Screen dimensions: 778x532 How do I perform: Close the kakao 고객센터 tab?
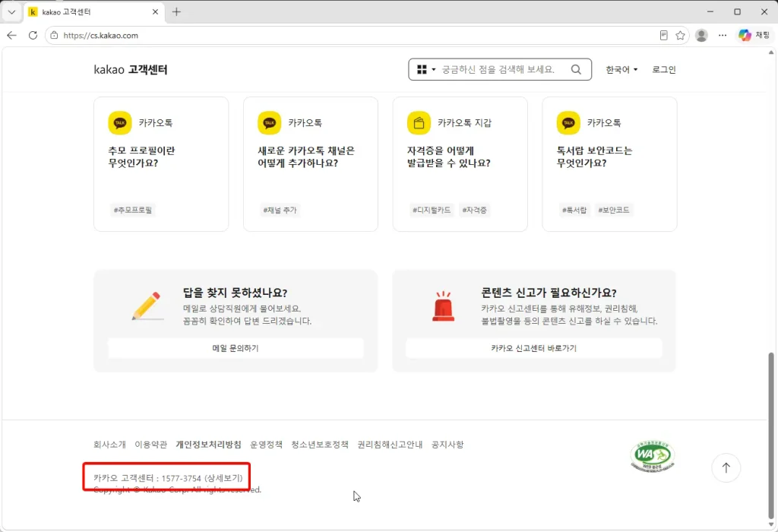(x=155, y=12)
